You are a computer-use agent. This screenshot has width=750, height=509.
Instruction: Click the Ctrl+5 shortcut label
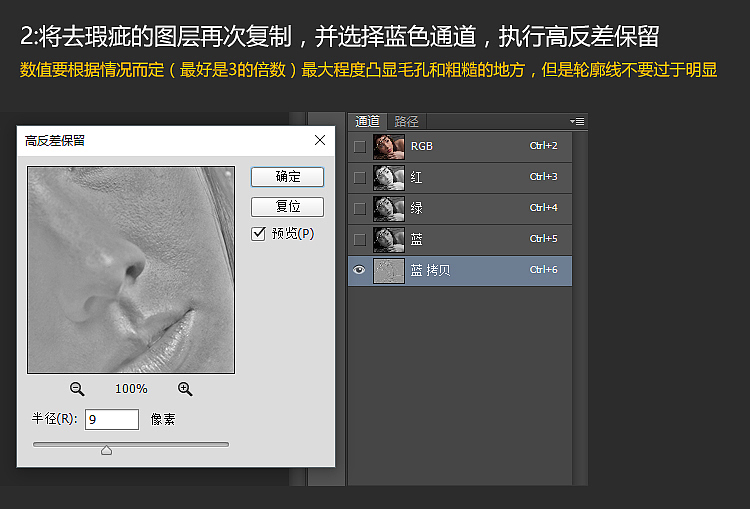(543, 239)
